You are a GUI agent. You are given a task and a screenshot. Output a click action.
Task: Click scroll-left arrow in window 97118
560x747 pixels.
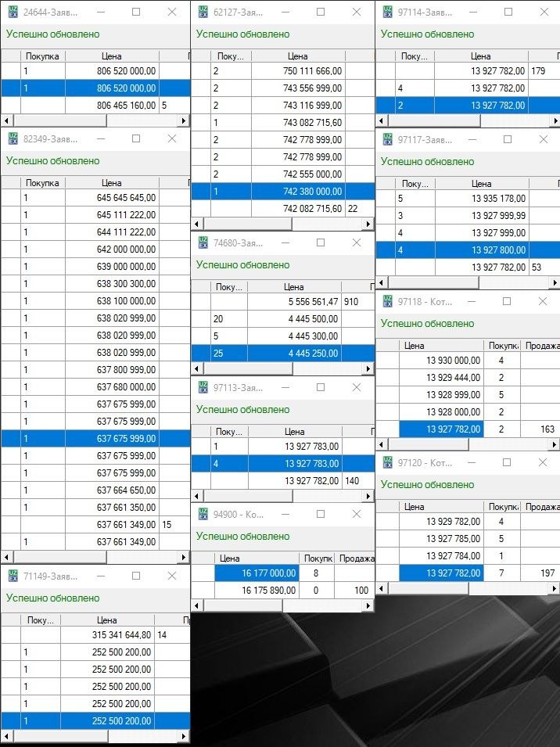(x=382, y=445)
